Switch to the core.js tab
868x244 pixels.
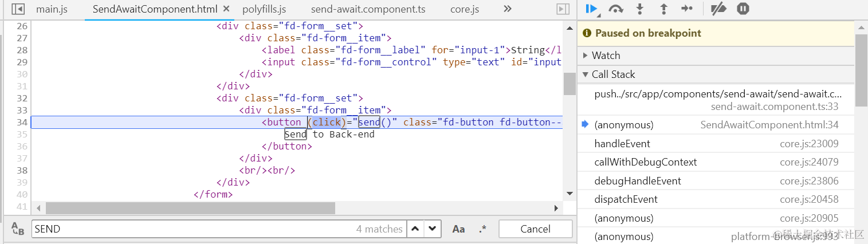coord(465,9)
